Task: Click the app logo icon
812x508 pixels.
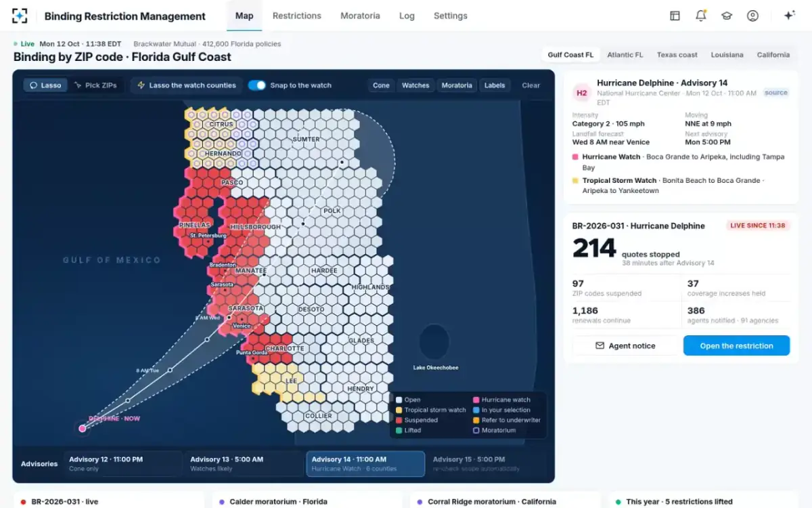Action: coord(20,16)
